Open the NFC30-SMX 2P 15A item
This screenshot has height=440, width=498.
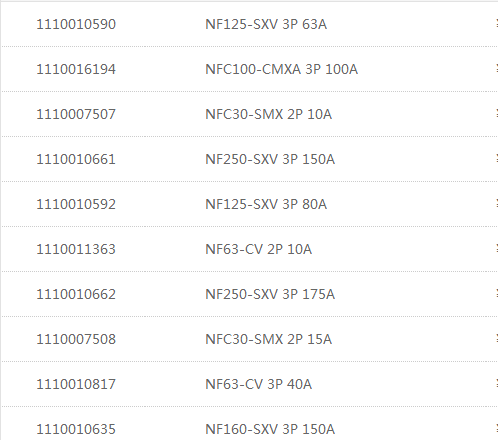point(269,339)
